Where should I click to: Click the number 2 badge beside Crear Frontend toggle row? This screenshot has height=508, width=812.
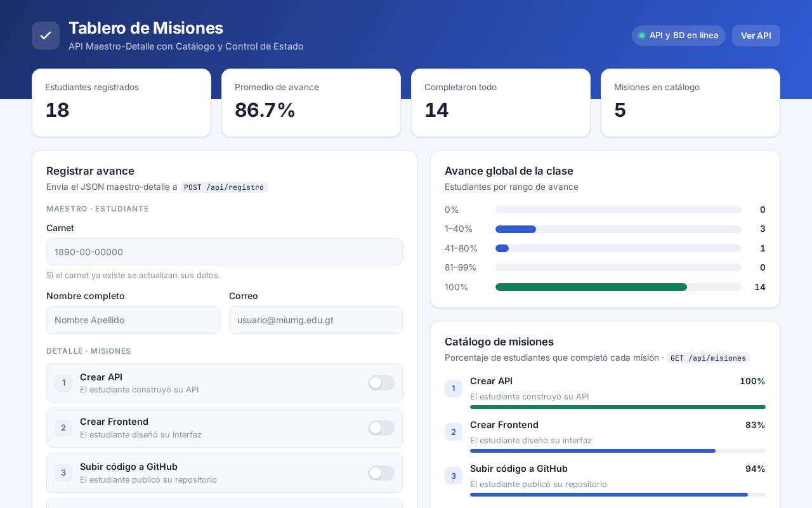[x=63, y=428]
